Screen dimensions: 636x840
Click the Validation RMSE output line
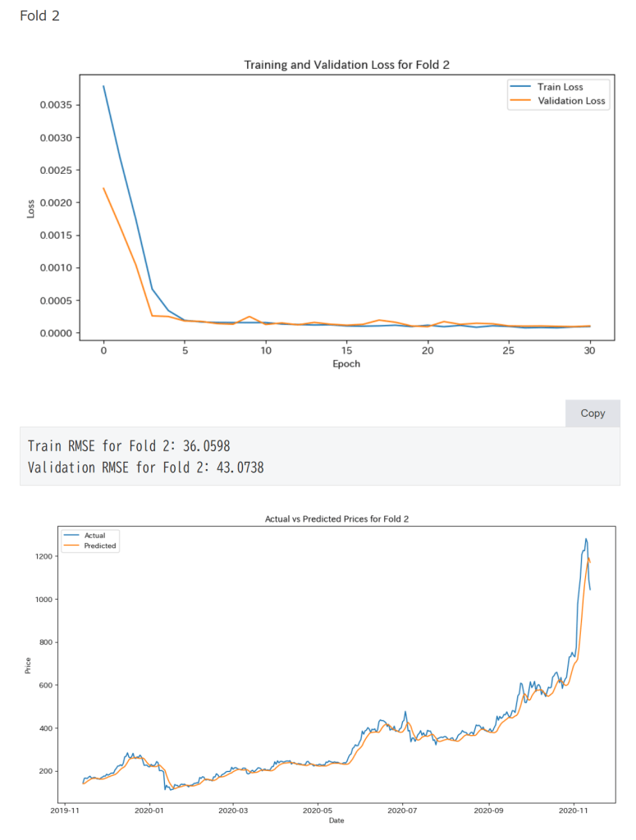[145, 468]
